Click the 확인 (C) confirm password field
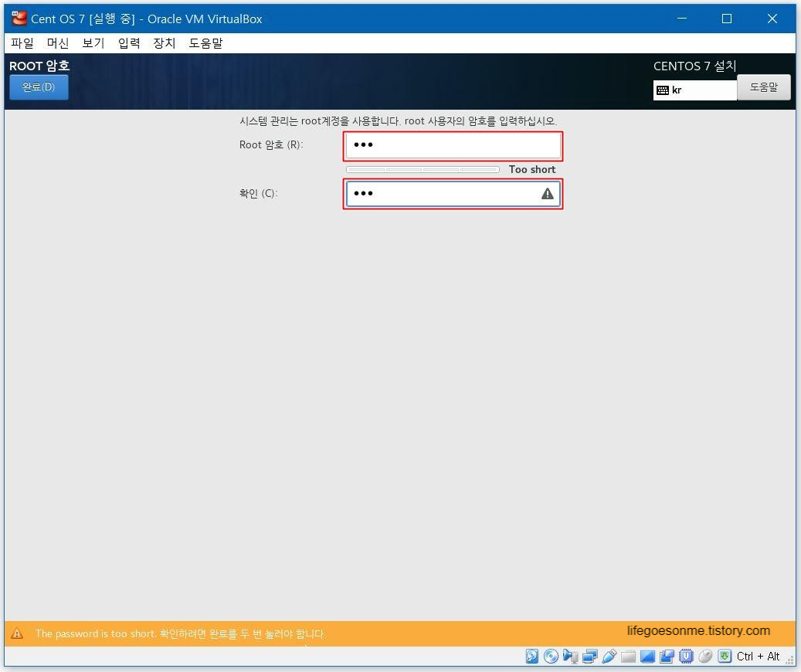The width and height of the screenshot is (801, 672). [453, 194]
